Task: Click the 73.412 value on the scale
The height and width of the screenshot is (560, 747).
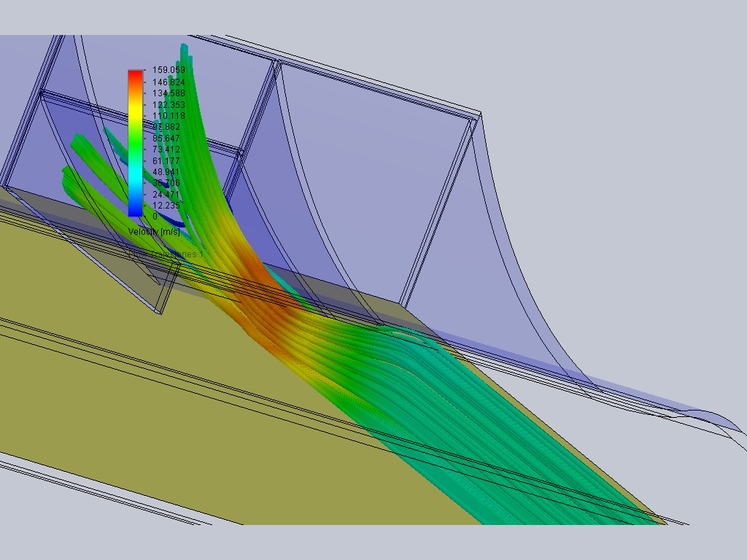Action: [166, 148]
